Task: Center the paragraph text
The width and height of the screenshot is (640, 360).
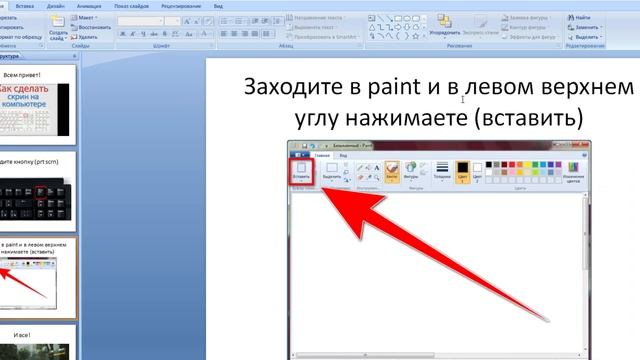Action: click(x=234, y=33)
